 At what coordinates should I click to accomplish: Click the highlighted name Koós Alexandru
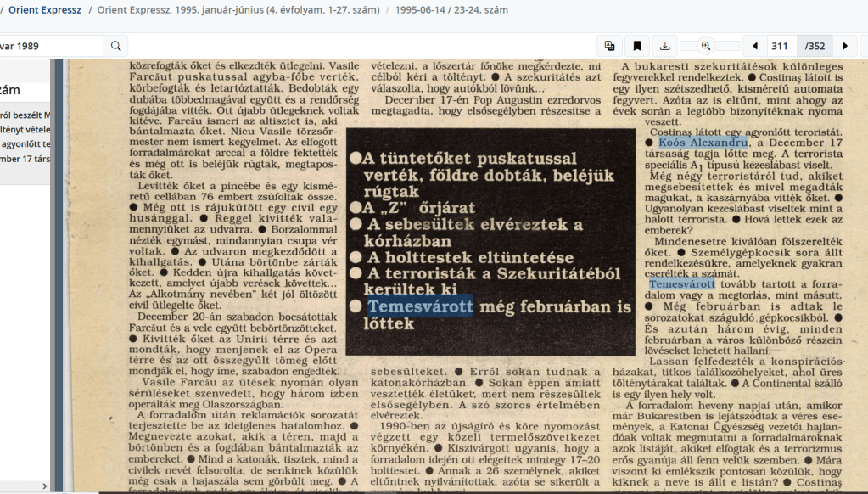703,143
